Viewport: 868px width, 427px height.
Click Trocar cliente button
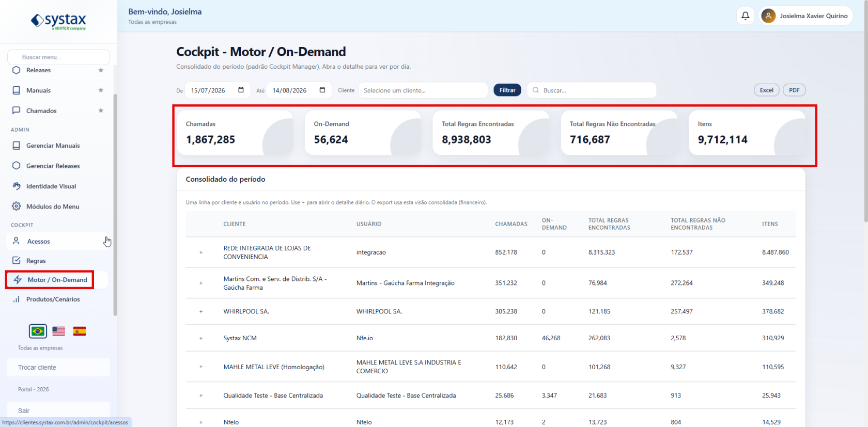(x=58, y=368)
